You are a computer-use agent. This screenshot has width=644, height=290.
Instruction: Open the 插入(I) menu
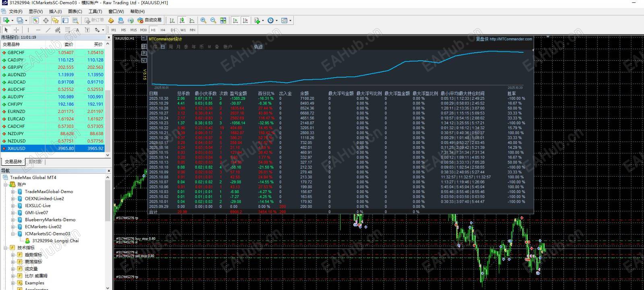pyautogui.click(x=55, y=11)
